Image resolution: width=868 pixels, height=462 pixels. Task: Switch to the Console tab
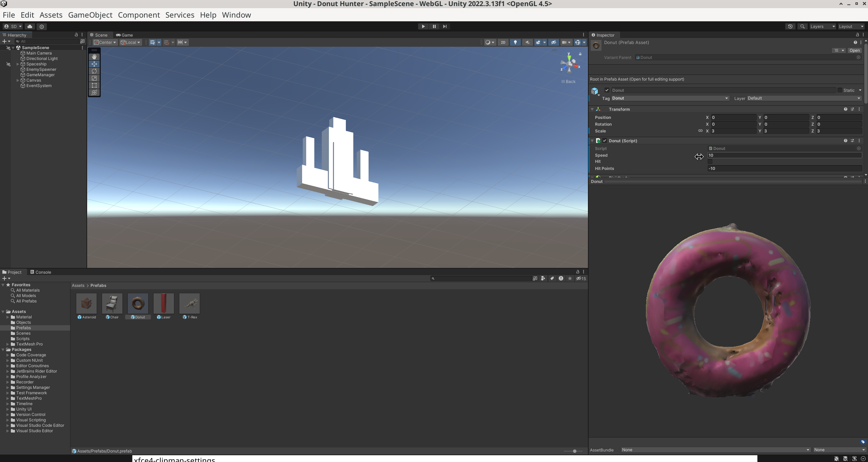[x=41, y=272]
